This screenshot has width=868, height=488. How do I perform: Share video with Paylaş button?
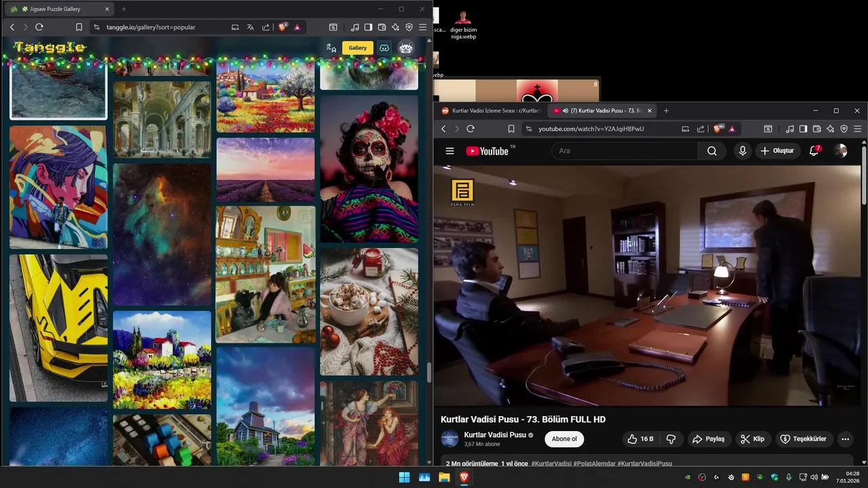(708, 439)
